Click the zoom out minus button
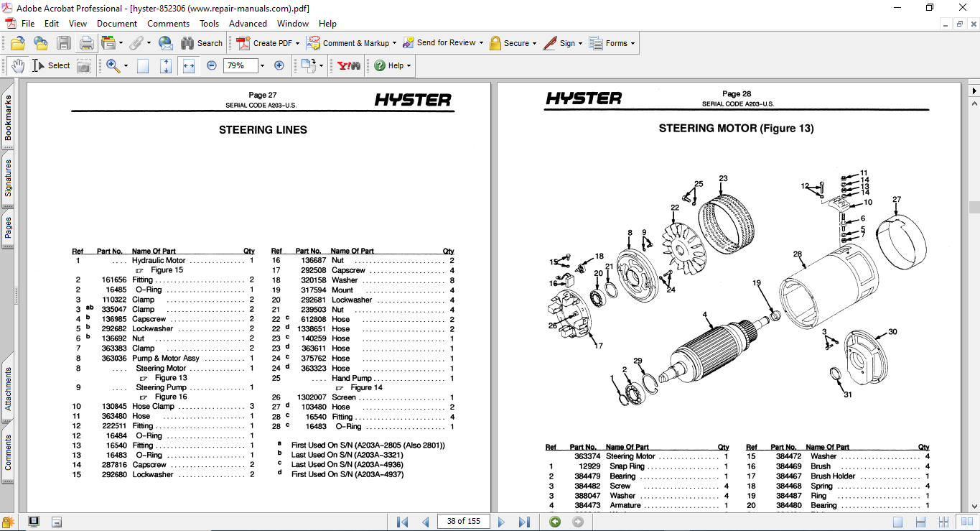 212,65
